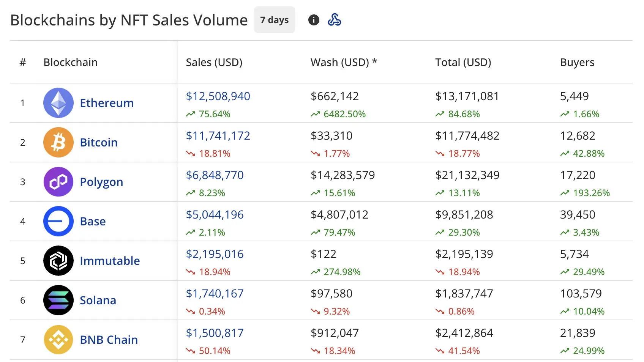Screen dimensions: 644x362
Task: Click the BNB Chain logo icon
Action: 58,340
